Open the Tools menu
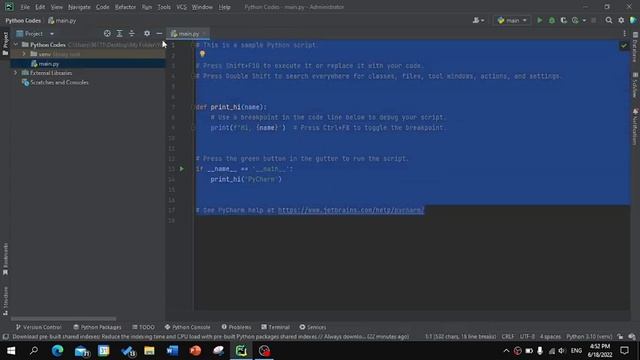 (x=164, y=7)
